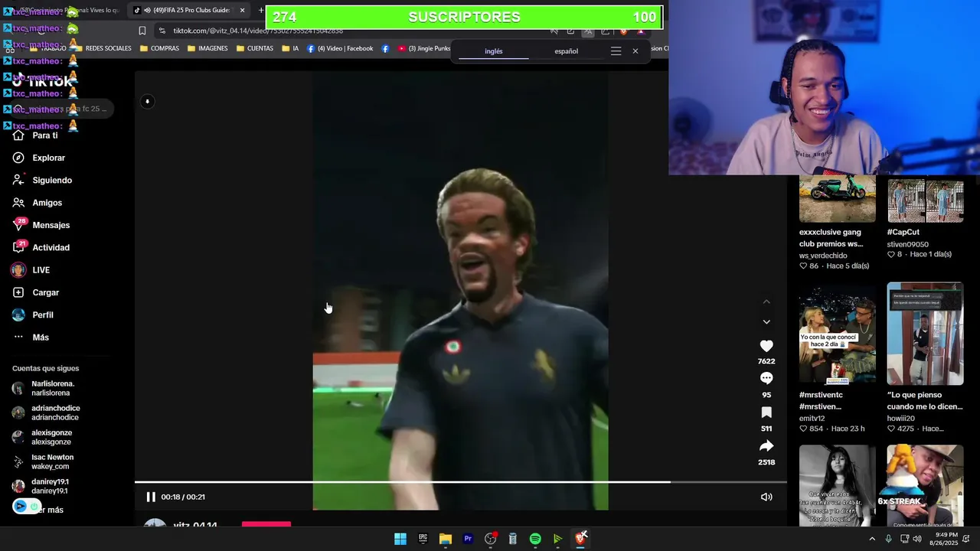Open OBS Studio taskbar icon
Screen dimensions: 980x551
(491, 539)
